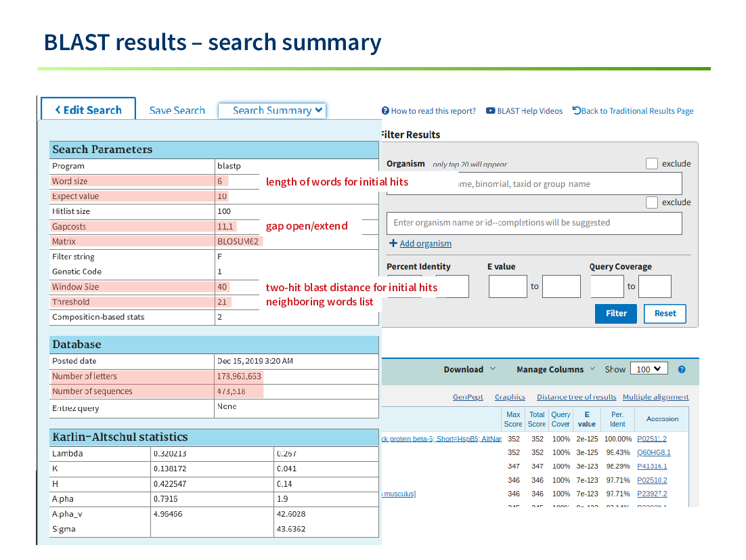Focus the E value upper bound field
Screen dimensions: 746x560
[561, 286]
